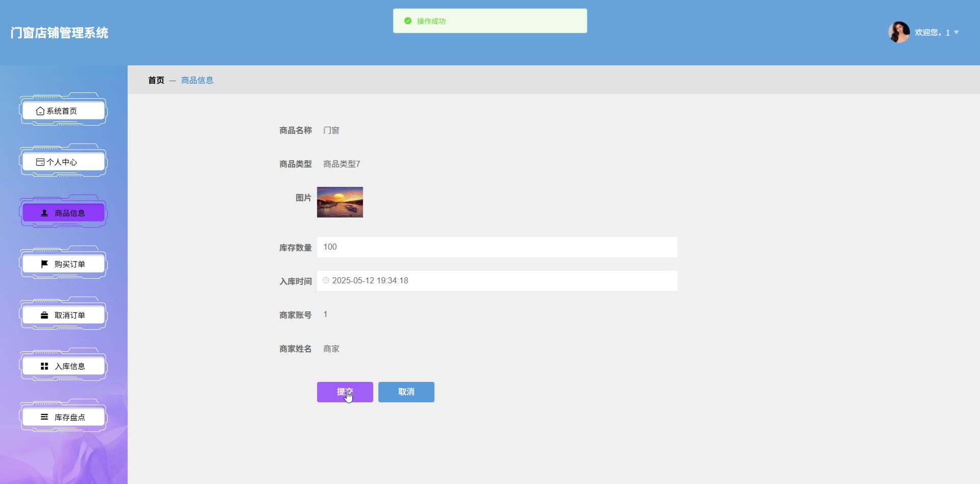Open the 系统首页 menu item
Viewport: 980px width, 484px height.
(x=63, y=111)
